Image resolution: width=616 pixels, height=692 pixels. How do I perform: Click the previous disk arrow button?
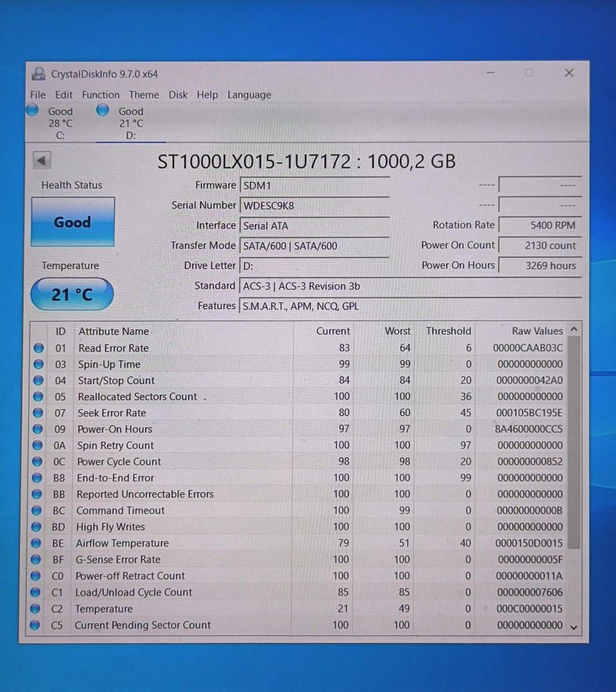pos(42,160)
